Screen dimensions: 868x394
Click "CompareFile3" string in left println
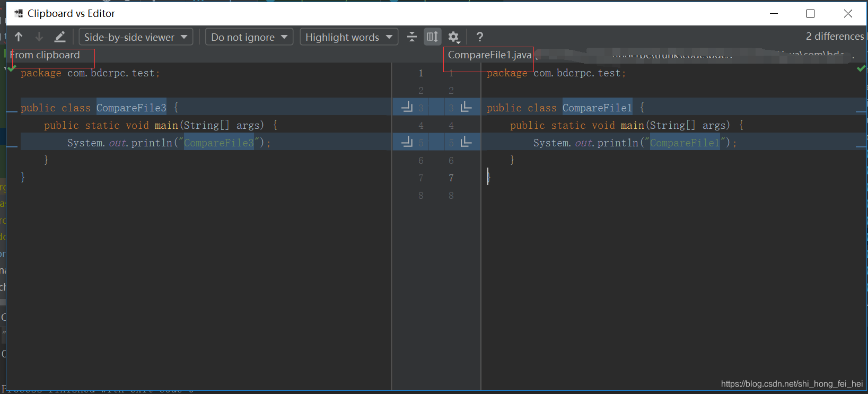[219, 143]
